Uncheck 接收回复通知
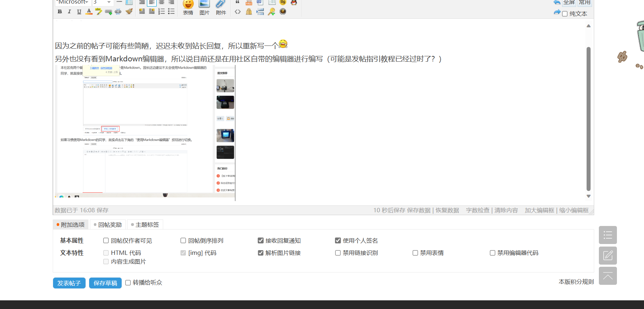This screenshot has width=644, height=309. click(x=261, y=240)
